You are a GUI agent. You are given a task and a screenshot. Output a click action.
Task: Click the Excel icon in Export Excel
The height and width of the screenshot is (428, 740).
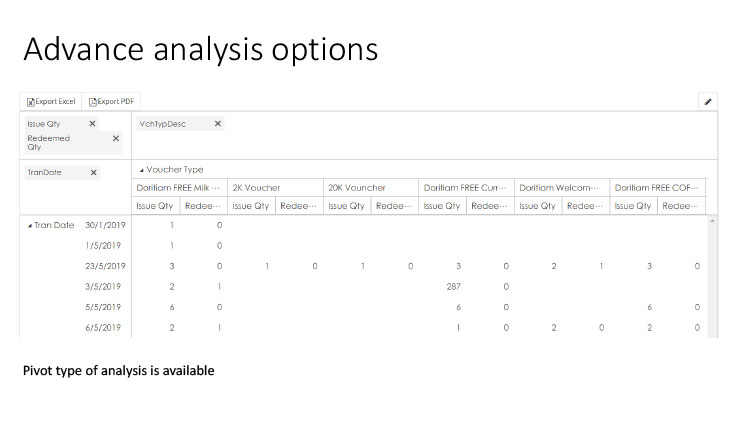pos(31,101)
